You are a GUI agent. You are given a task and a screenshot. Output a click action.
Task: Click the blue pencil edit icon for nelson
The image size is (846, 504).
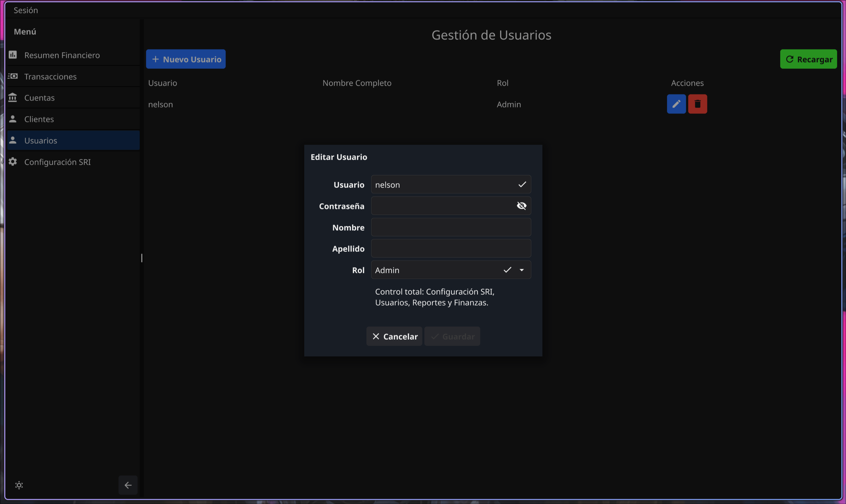click(676, 104)
